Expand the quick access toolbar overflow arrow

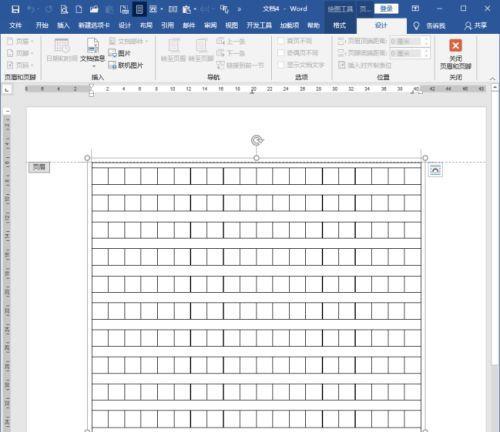point(239,9)
